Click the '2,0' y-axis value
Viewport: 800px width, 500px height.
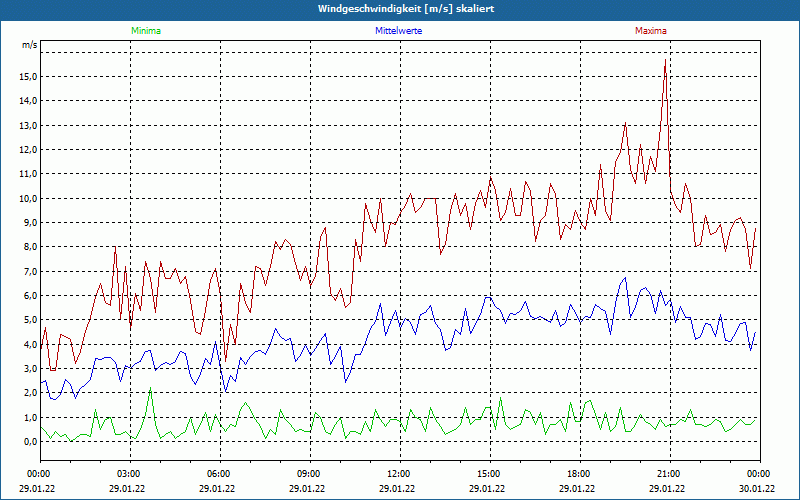point(30,392)
